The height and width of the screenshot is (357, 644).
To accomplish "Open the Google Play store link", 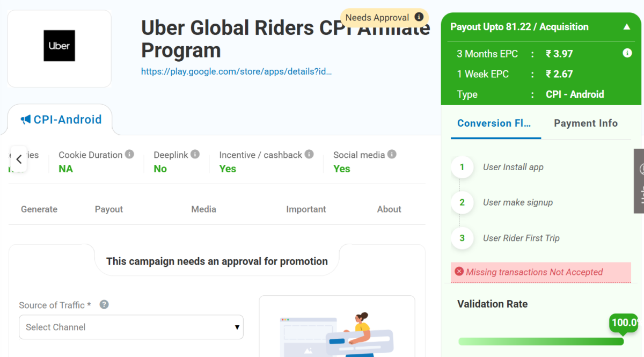I will coord(236,71).
